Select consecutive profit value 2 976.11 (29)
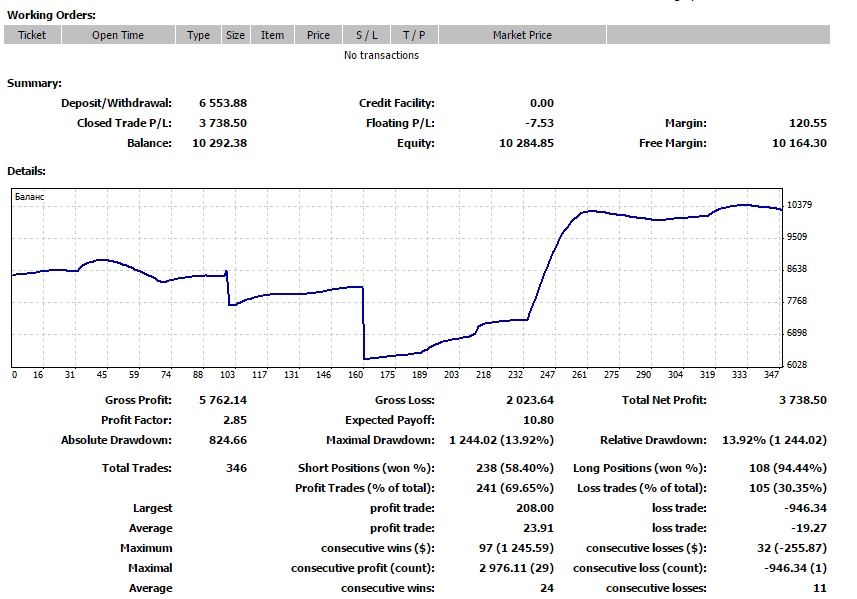Screen dimensions: 857x599 coord(516,568)
